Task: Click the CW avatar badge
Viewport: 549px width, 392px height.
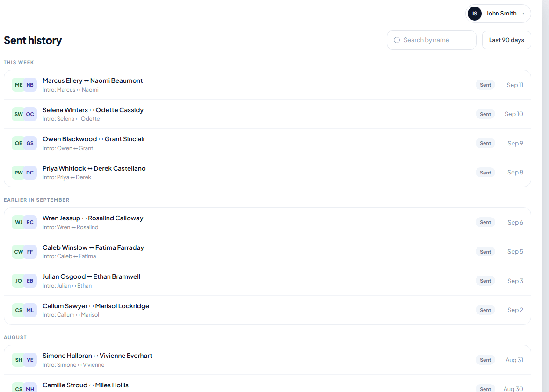Action: pos(18,252)
